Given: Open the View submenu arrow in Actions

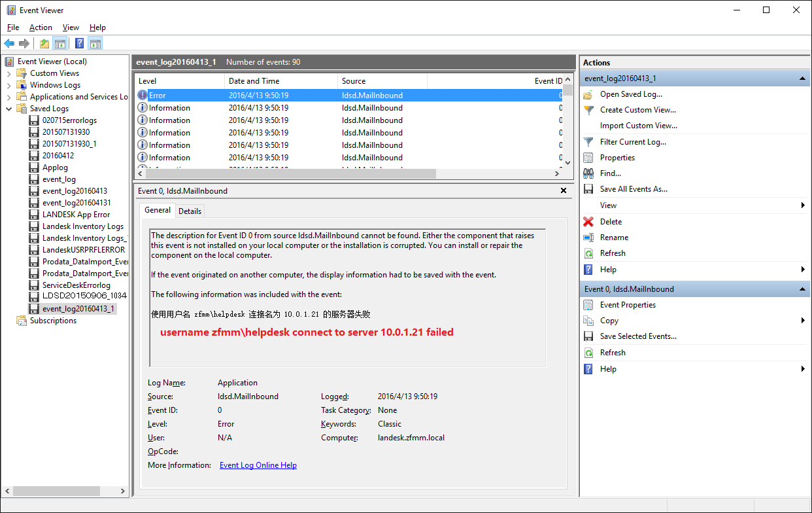Looking at the screenshot, I should pos(802,205).
